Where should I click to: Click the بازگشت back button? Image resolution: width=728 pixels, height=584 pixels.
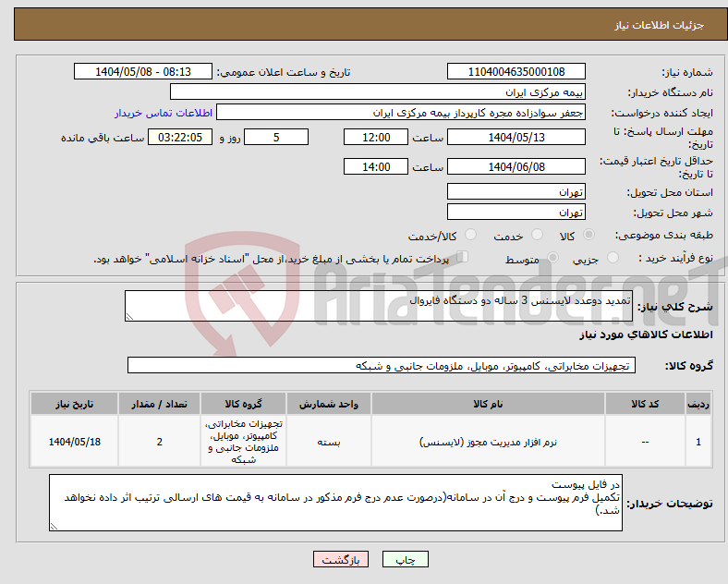[341, 559]
